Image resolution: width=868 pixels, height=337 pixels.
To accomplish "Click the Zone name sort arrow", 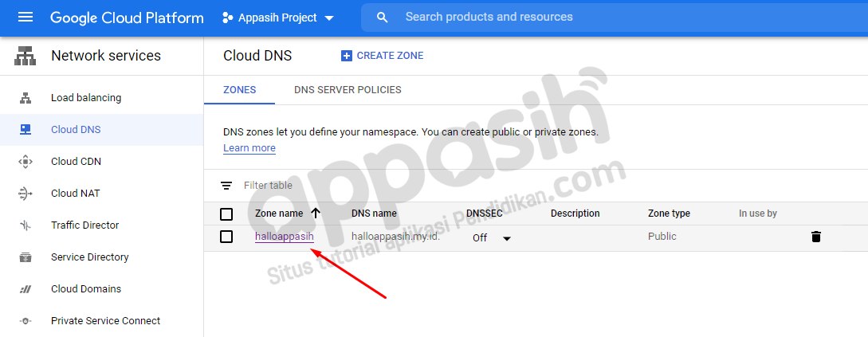I will (316, 213).
